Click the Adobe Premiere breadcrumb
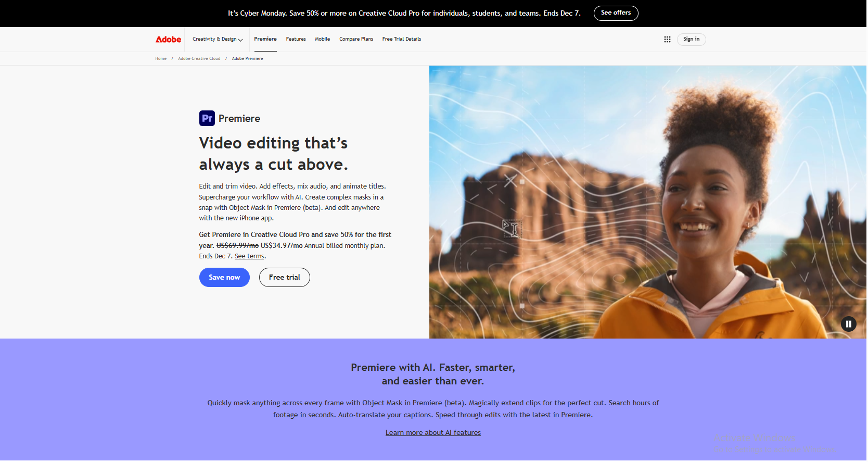The image size is (868, 462). pyautogui.click(x=247, y=59)
